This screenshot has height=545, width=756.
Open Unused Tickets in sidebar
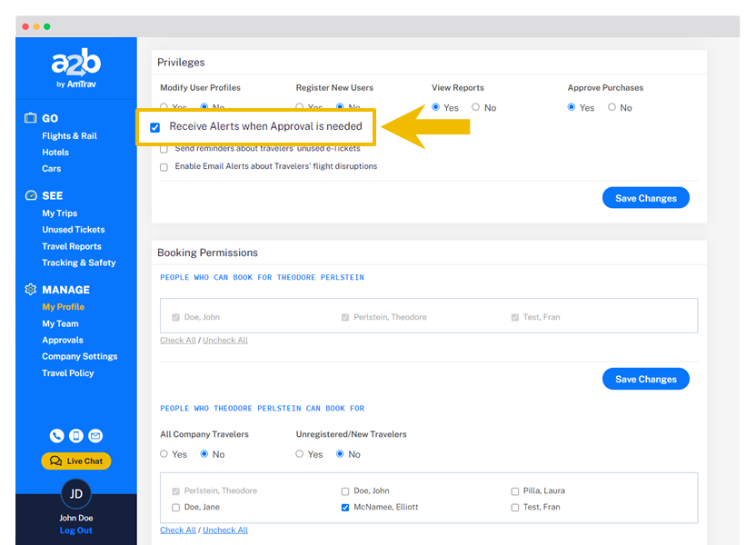pyautogui.click(x=73, y=230)
